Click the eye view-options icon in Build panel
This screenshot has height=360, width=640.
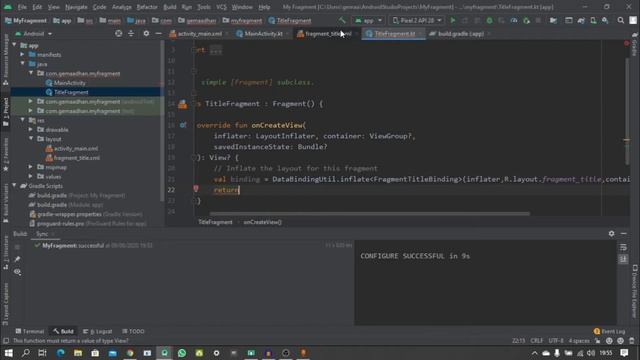click(17, 271)
